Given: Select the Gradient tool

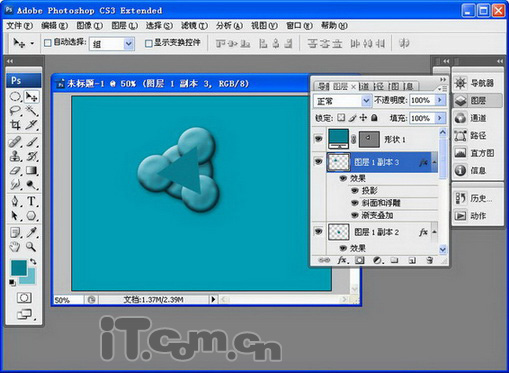Looking at the screenshot, I should [x=32, y=170].
